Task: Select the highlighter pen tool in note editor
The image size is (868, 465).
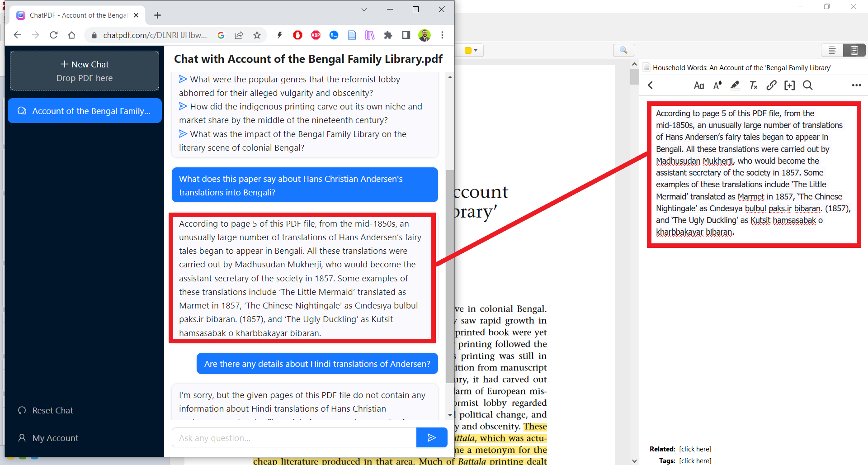Action: pyautogui.click(x=735, y=85)
